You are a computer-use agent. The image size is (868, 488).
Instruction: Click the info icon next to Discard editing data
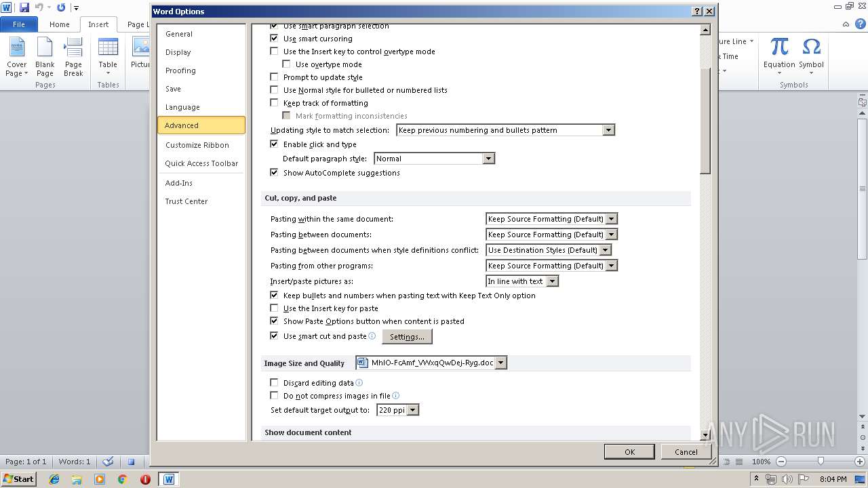[x=359, y=383]
